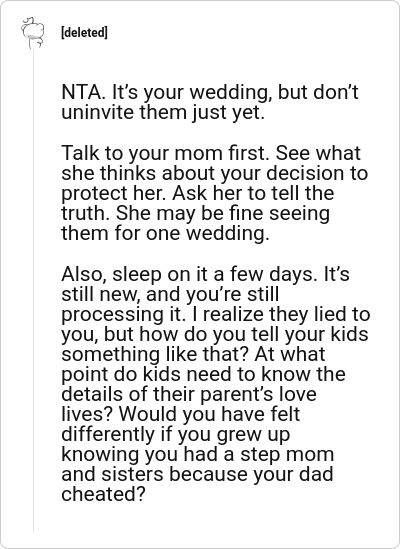Click the "them for one wedding." line
Screen dimensions: 400x549
pyautogui.click(x=165, y=234)
